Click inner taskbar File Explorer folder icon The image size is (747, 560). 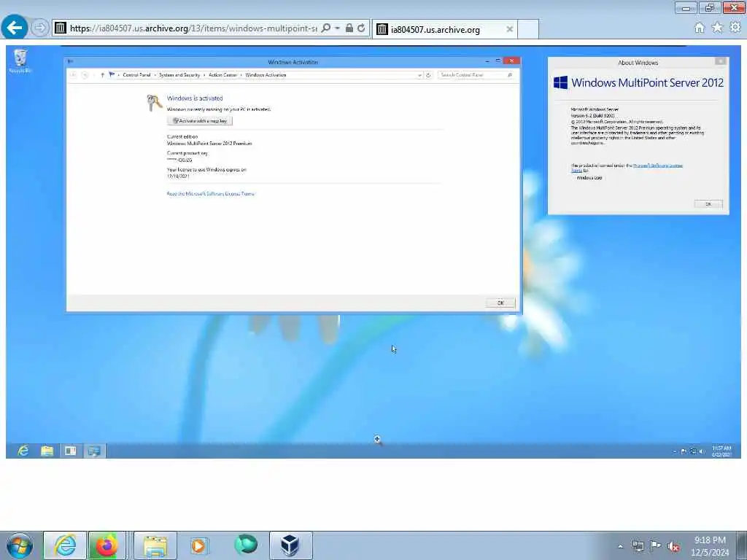(47, 451)
